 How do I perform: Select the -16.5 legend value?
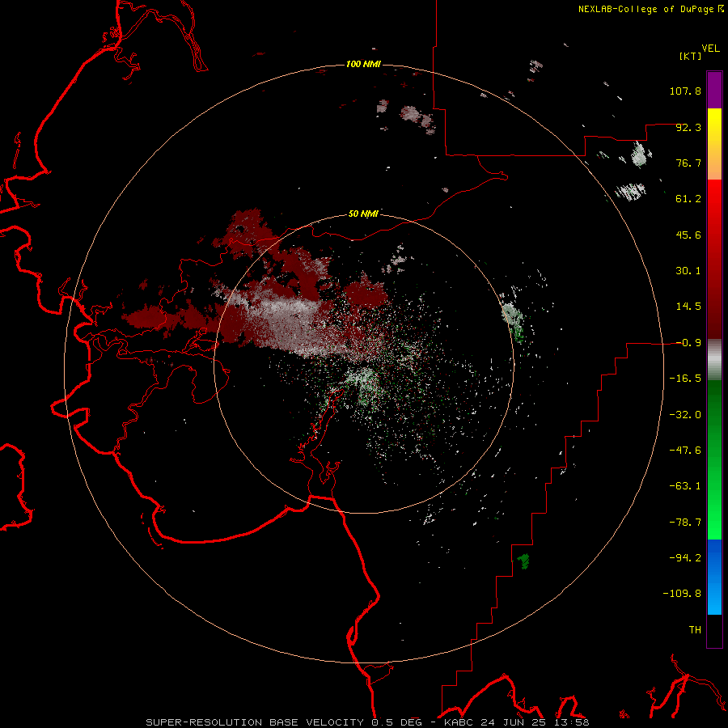685,379
